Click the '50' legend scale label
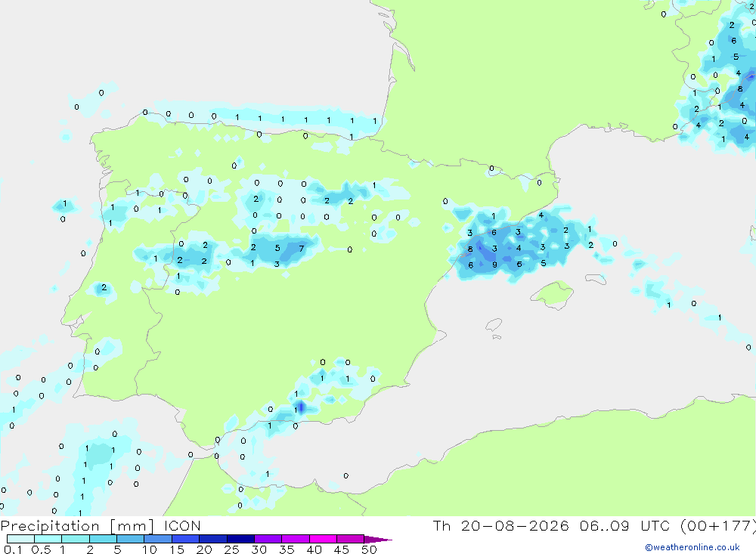Screen dimensions: 756x554 tap(369, 549)
